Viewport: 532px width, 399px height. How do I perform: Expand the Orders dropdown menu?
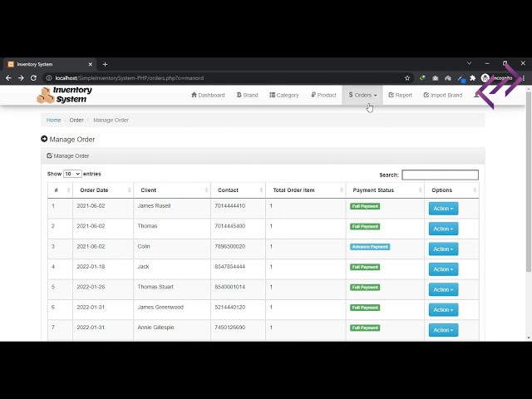click(x=362, y=95)
